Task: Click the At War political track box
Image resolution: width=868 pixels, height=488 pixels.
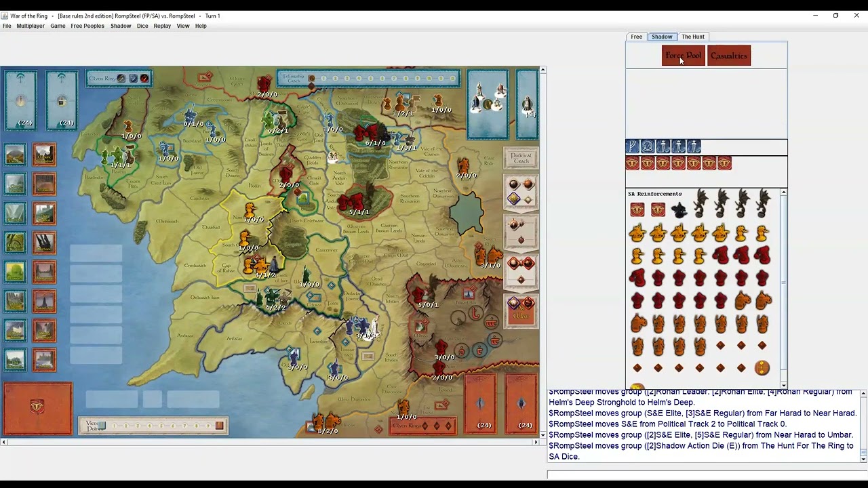Action: click(x=521, y=311)
